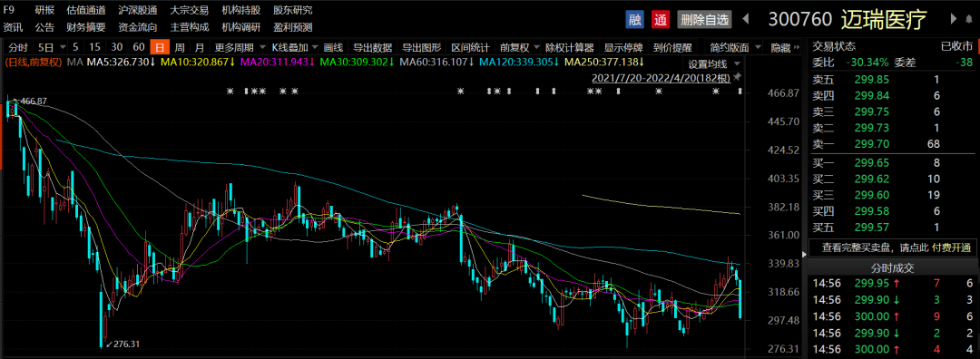Select the 分时 intraday view
The image size is (980, 359).
(18, 47)
